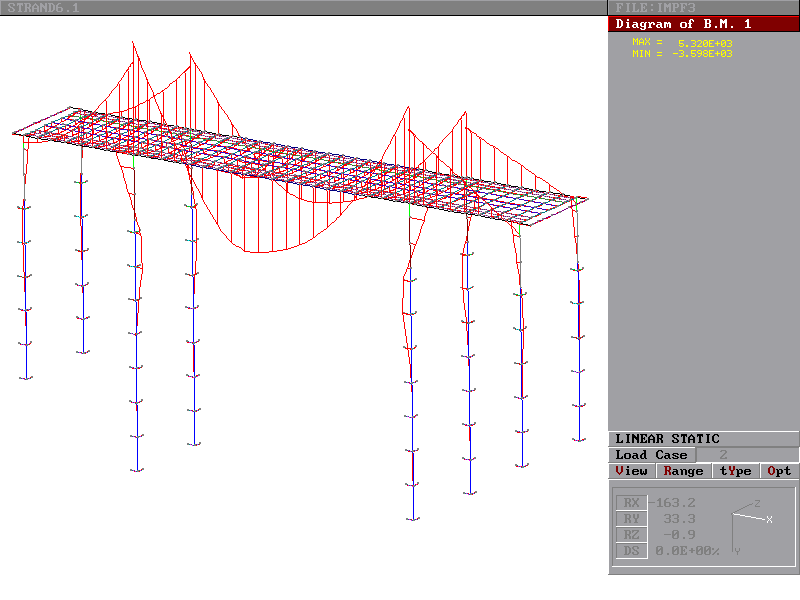
Task: Select the RX rotation button
Action: point(630,503)
